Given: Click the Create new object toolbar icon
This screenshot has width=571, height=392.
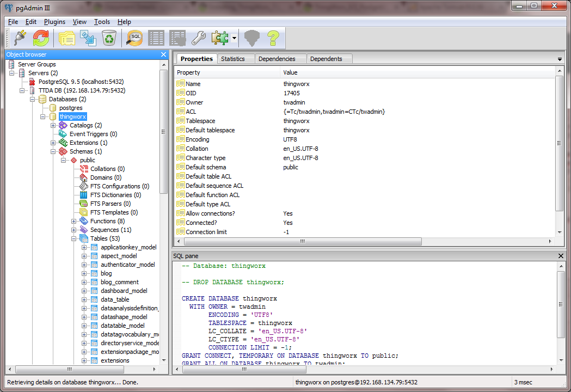Looking at the screenshot, I should (x=88, y=38).
